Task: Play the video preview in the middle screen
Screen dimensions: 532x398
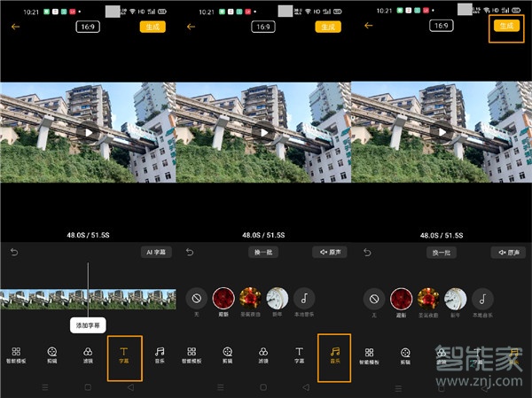Action: (x=263, y=132)
